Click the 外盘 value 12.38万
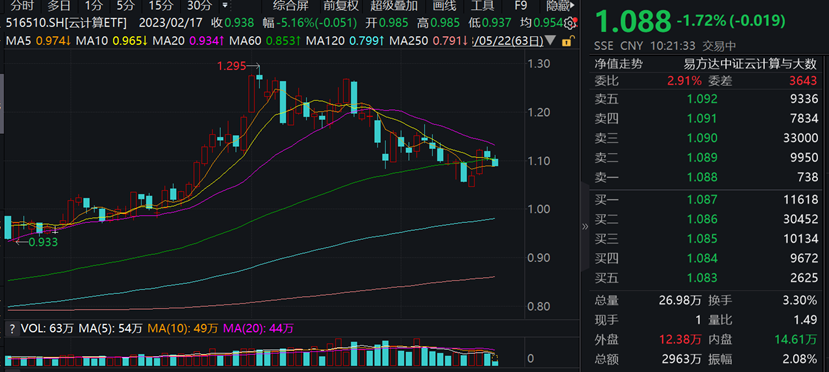Screen dimensions: 829x372 [680, 339]
